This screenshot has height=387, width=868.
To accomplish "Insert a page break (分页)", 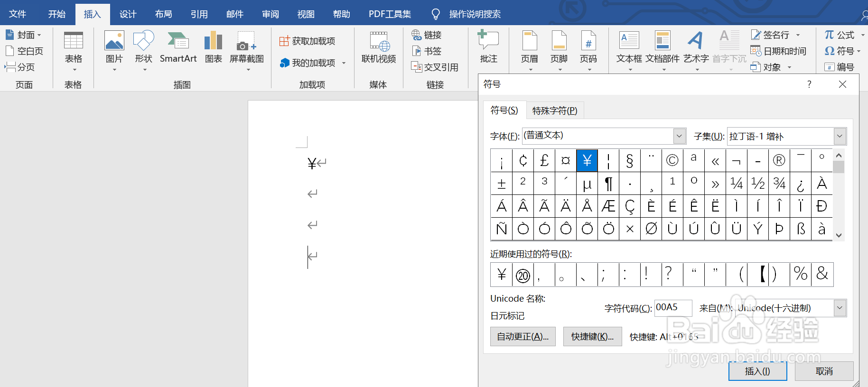I will [x=20, y=67].
